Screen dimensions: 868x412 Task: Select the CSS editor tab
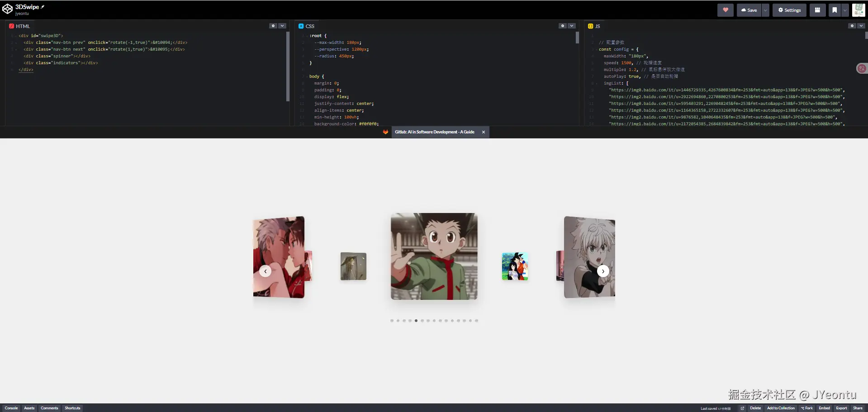(307, 26)
